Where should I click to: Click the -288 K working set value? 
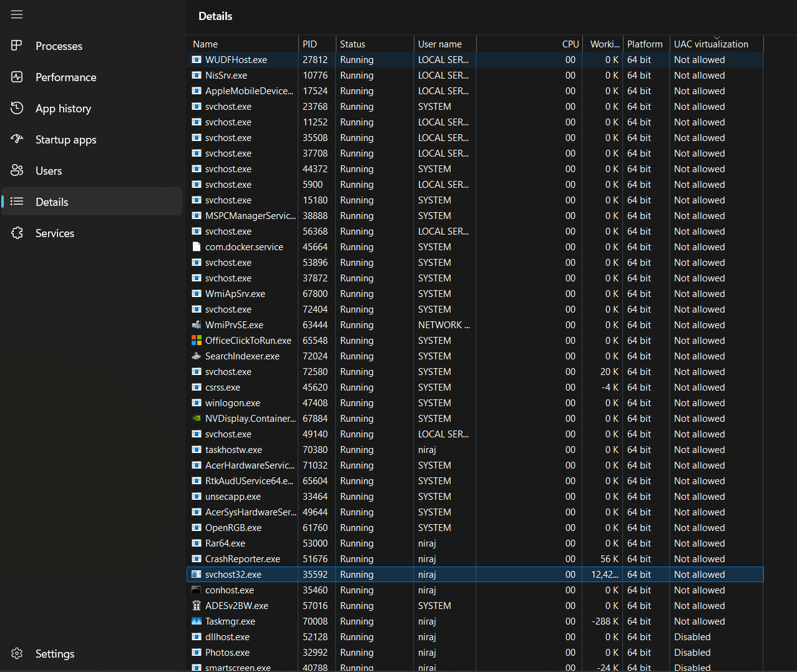click(605, 621)
